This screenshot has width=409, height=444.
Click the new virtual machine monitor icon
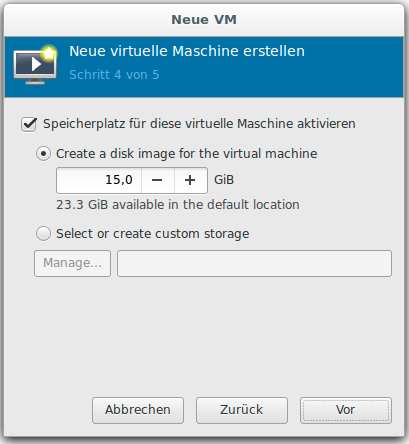(x=35, y=64)
